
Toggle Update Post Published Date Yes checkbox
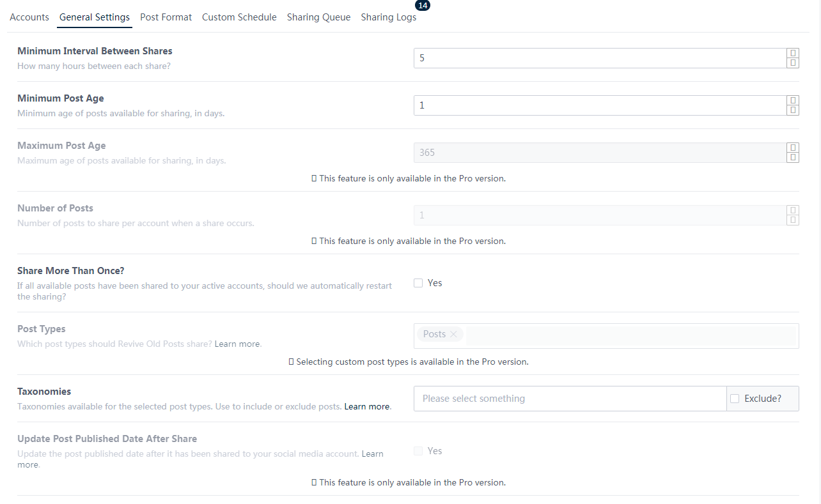point(418,451)
